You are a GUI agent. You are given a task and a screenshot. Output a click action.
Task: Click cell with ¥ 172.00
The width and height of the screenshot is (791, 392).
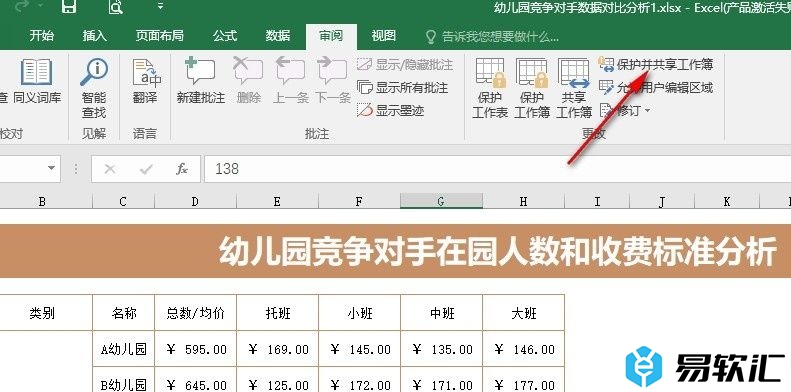(x=360, y=380)
